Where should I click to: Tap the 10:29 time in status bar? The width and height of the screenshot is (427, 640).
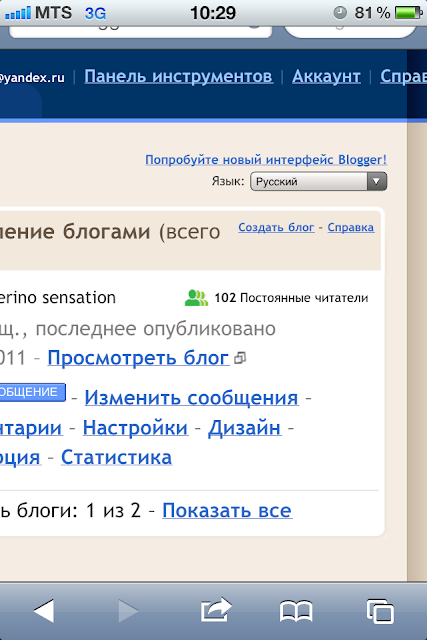click(x=213, y=13)
